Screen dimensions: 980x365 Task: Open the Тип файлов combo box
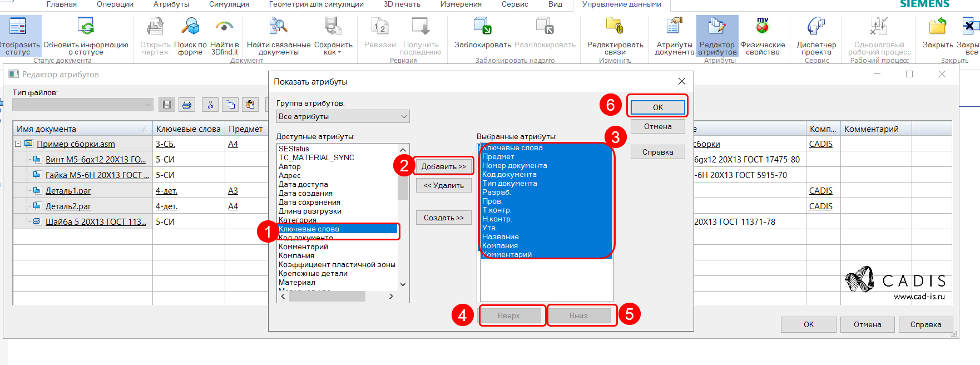point(83,104)
